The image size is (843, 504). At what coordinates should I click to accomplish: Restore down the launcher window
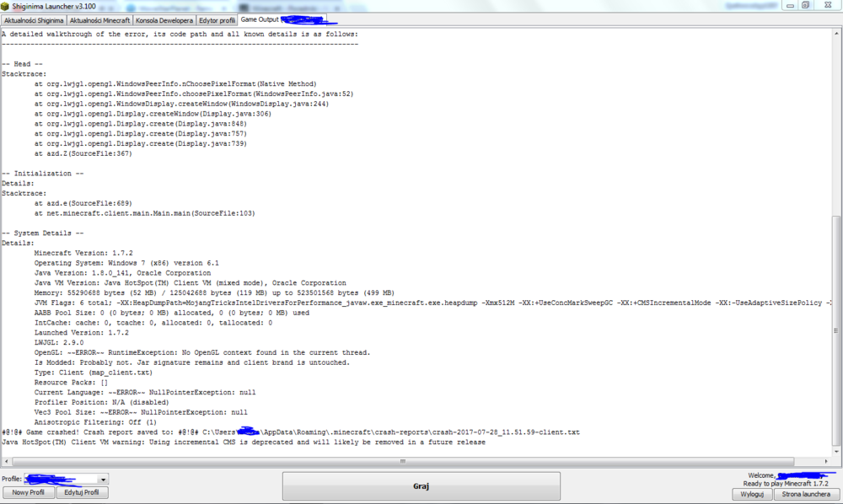pyautogui.click(x=805, y=5)
